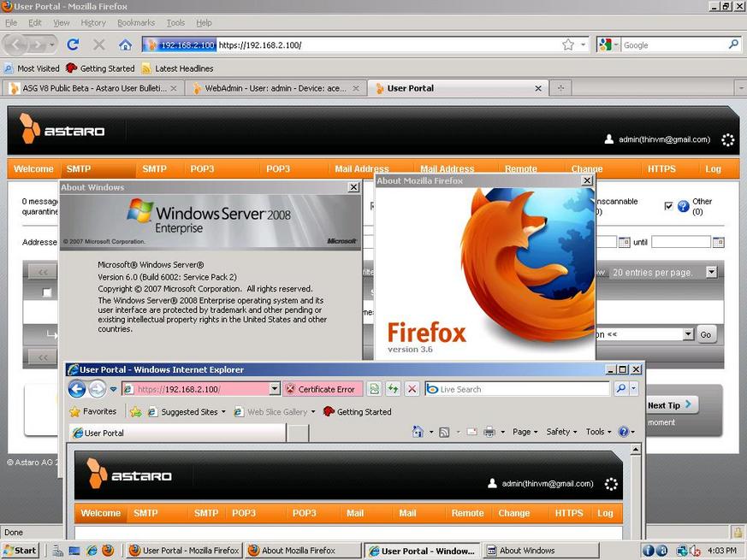Toggle the Other messages checkbox
The width and height of the screenshot is (747, 560).
pos(668,206)
